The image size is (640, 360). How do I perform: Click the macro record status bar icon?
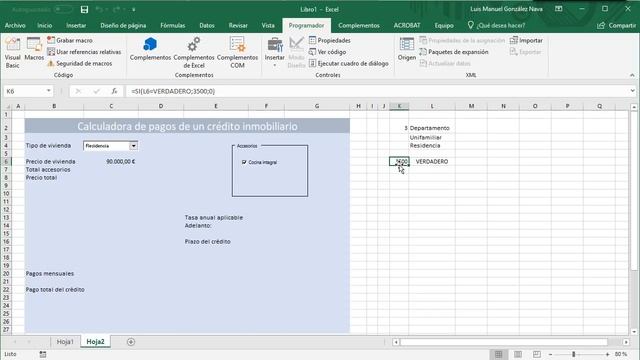43,354
